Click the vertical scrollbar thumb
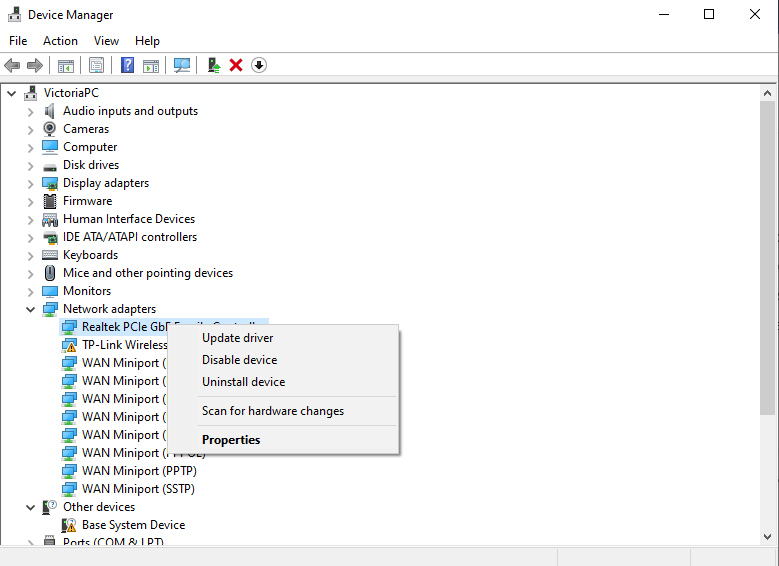Viewport: 779px width, 566px height. point(767,257)
